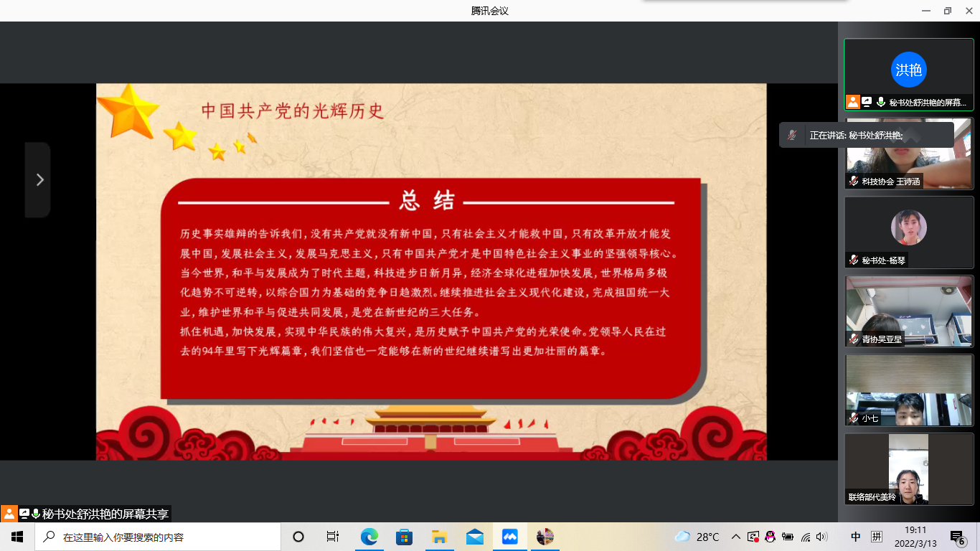Click the taskbar search input box

click(158, 537)
